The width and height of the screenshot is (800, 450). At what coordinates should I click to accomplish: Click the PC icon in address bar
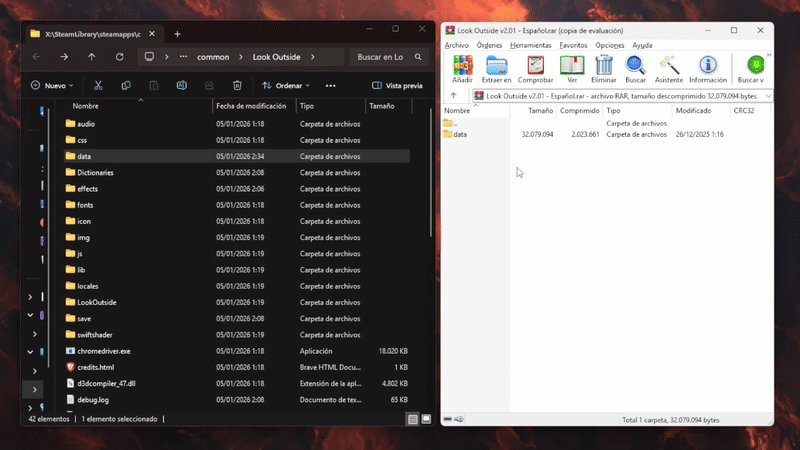click(149, 57)
